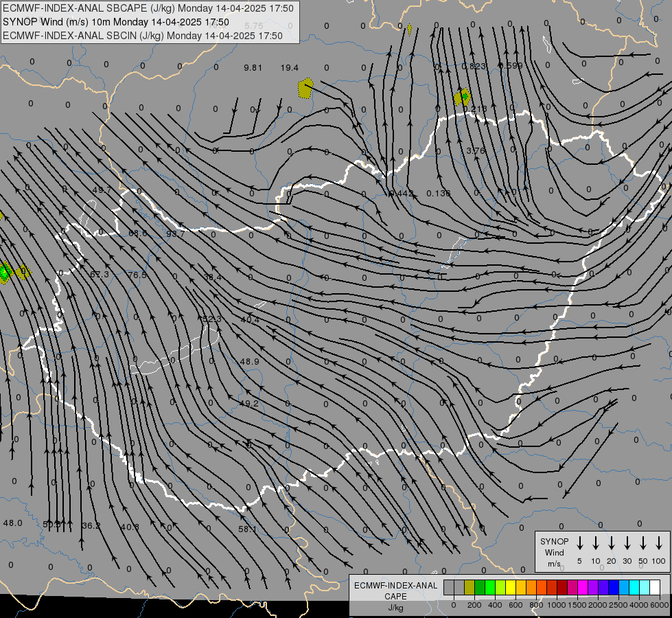The height and width of the screenshot is (618, 672).
Task: Click the map value 36.2
Action: 91,526
